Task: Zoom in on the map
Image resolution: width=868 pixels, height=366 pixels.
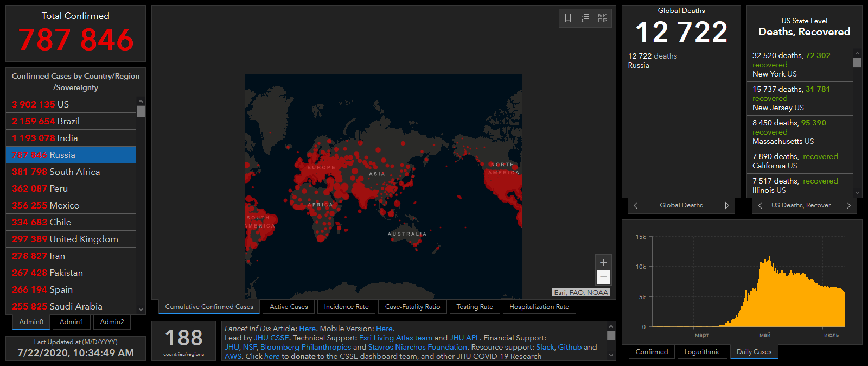Action: tap(603, 262)
